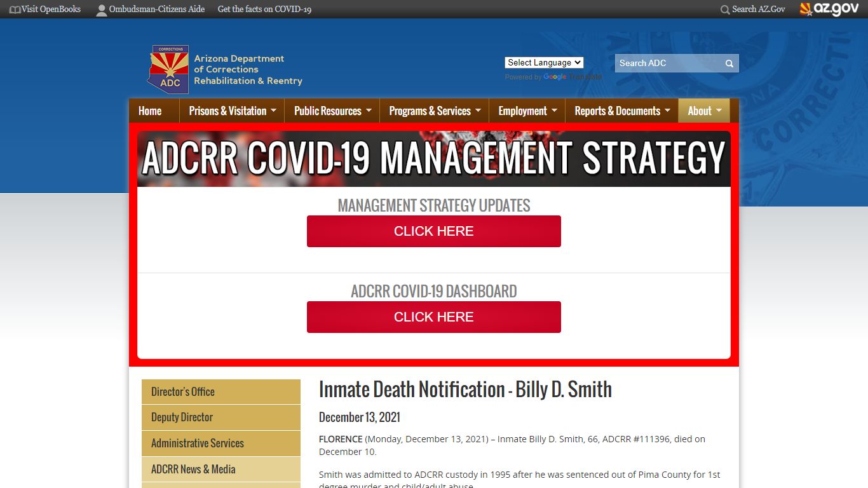Expand the Prisons & Visitation menu arrow
The image size is (868, 488).
tap(273, 111)
